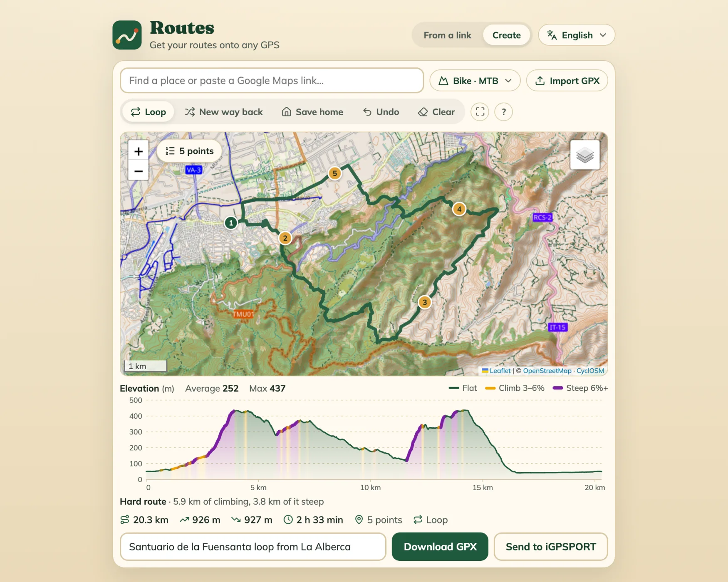
Task: Open the map layers selector
Action: pos(584,155)
